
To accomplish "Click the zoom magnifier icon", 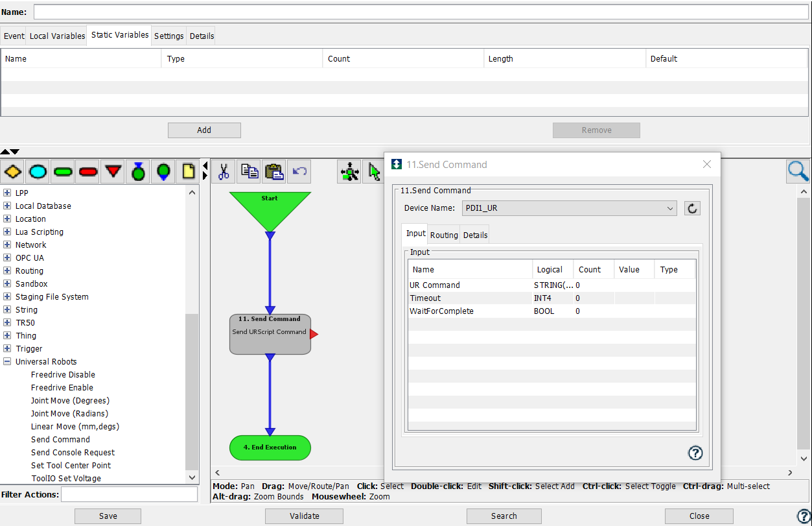I will [798, 171].
